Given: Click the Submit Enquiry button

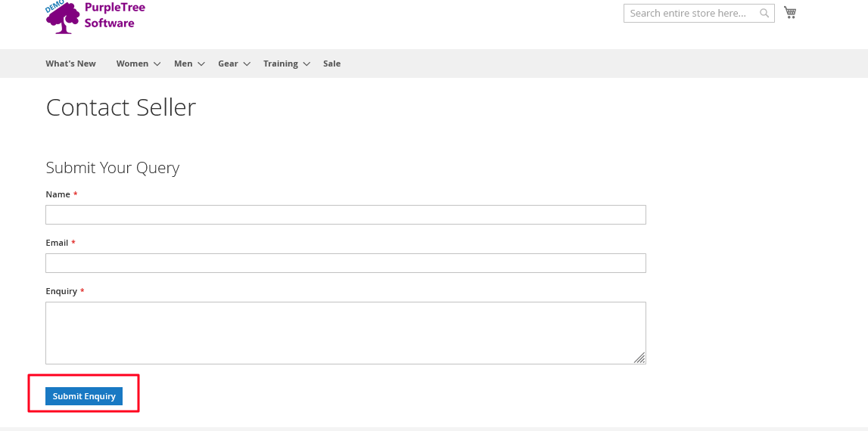Looking at the screenshot, I should (x=84, y=396).
